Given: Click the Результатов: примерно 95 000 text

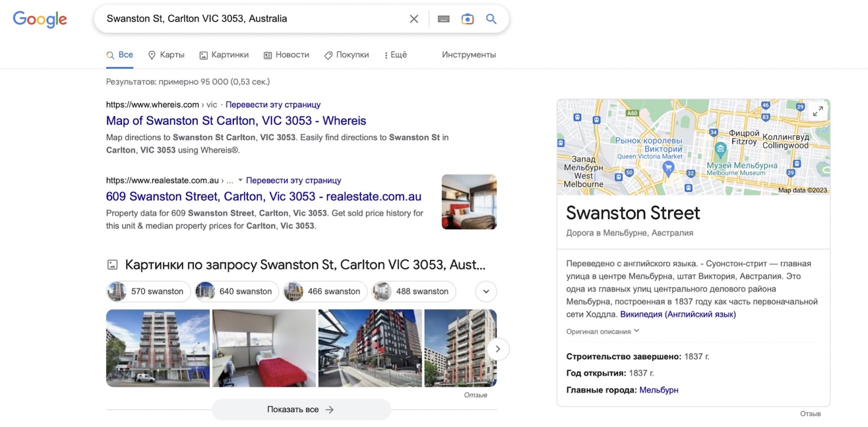Looking at the screenshot, I should pos(188,82).
